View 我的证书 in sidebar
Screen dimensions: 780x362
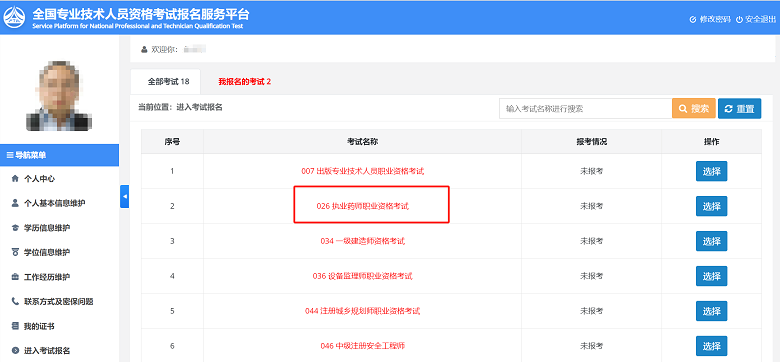[x=34, y=326]
